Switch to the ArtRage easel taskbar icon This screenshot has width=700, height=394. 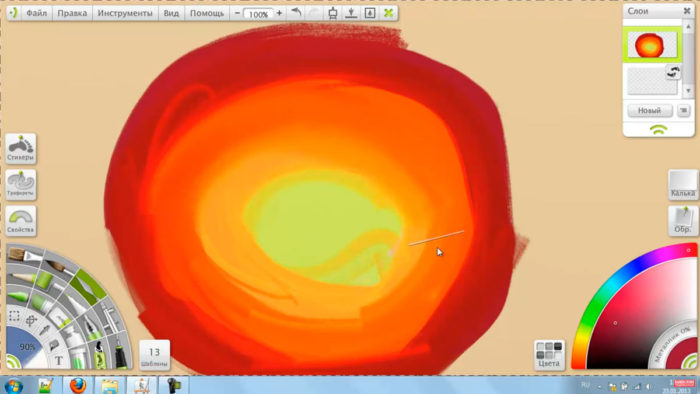pyautogui.click(x=142, y=386)
